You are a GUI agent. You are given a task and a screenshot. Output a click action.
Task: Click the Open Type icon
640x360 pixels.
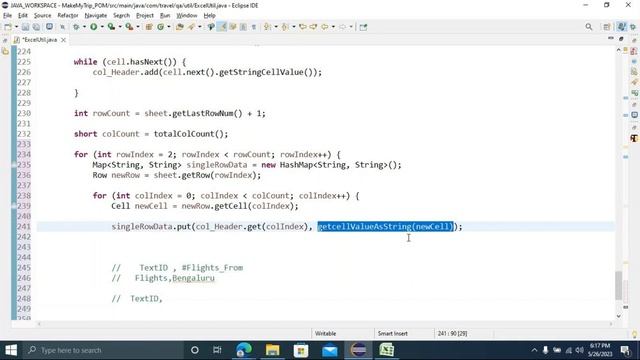[x=180, y=27]
